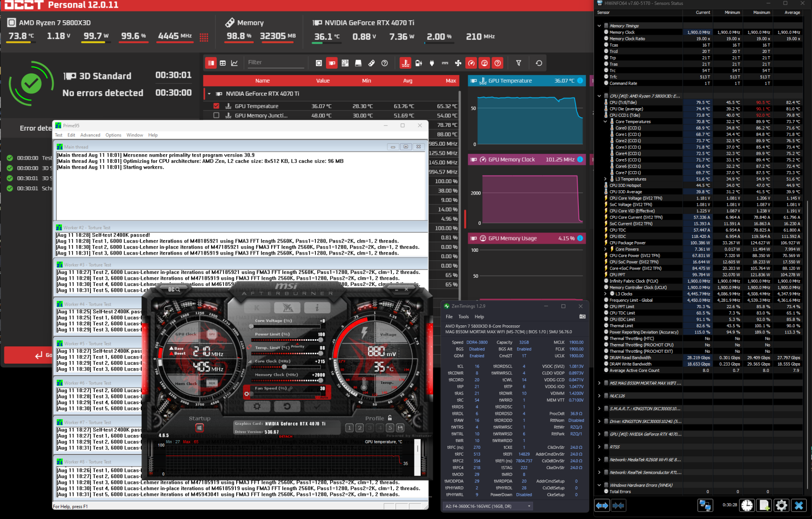Click HWiNFO collapse columns arrows icon
Viewport: 812px width, 519px height.
click(618, 505)
